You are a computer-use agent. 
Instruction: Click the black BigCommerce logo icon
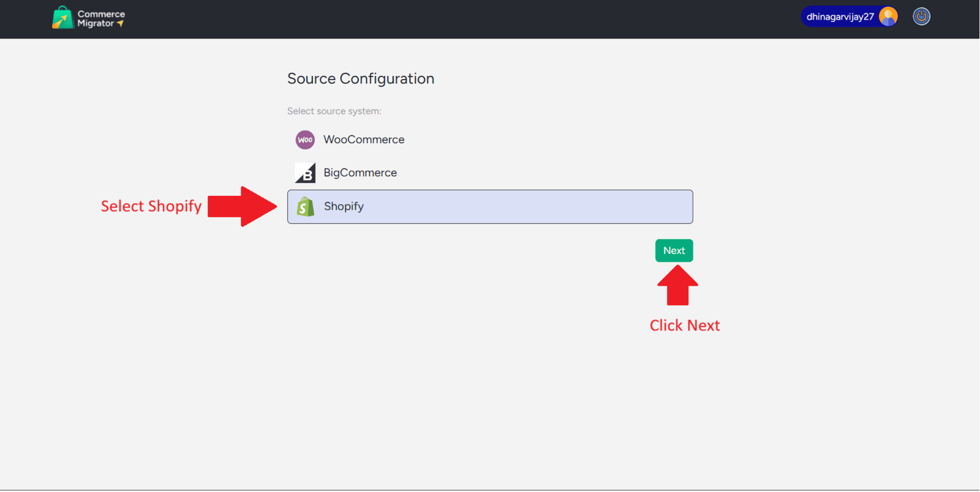305,173
